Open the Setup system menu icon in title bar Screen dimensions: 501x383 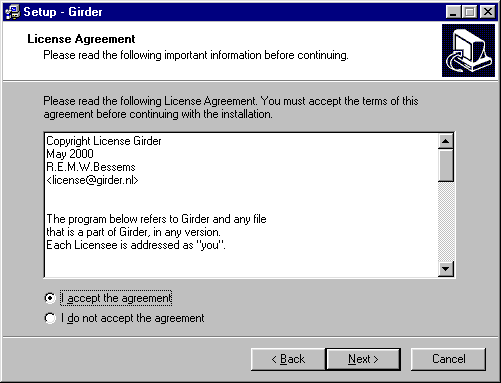click(12, 12)
